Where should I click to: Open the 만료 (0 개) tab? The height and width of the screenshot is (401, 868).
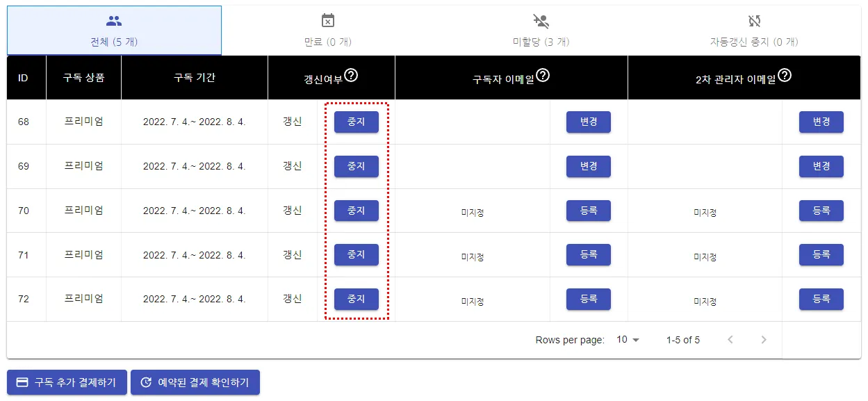coord(328,31)
